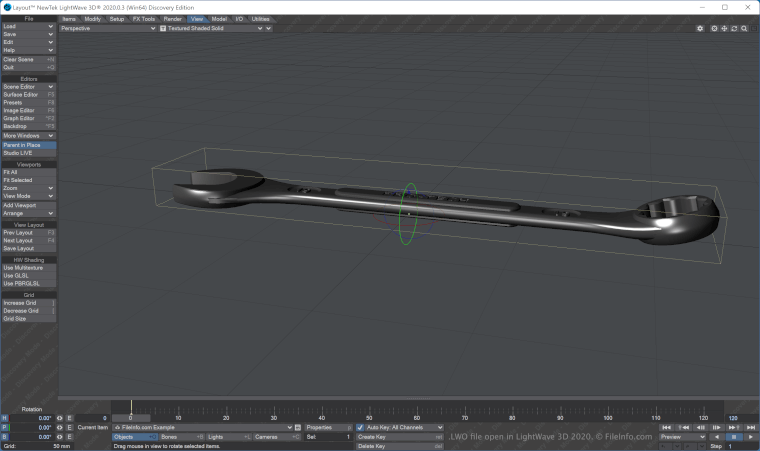Click the play reverse arrow button
This screenshot has width=760, height=451.
point(718,437)
